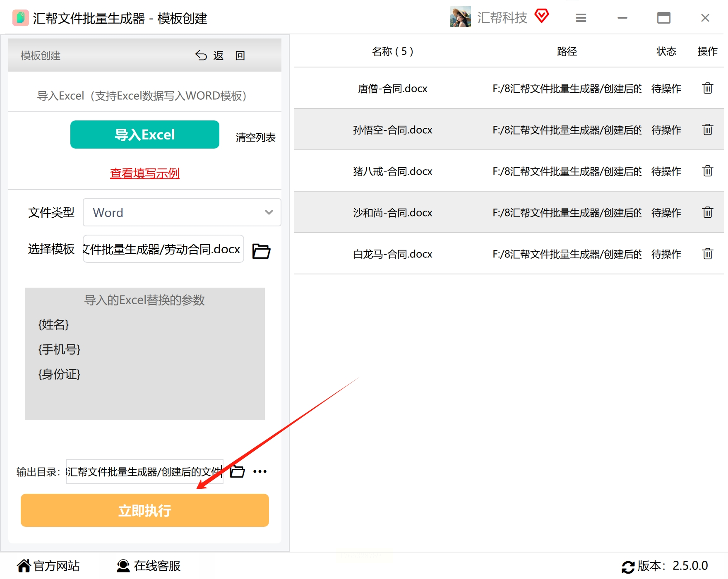Click the 立即执行 execute button
728x579 pixels.
click(145, 510)
